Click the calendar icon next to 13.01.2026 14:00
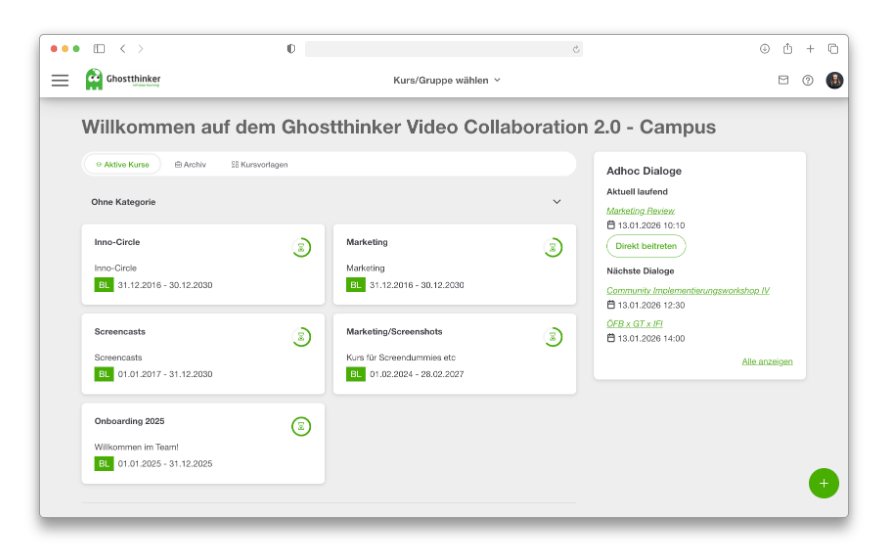Screen dimensions: 886x559 pyautogui.click(x=610, y=338)
